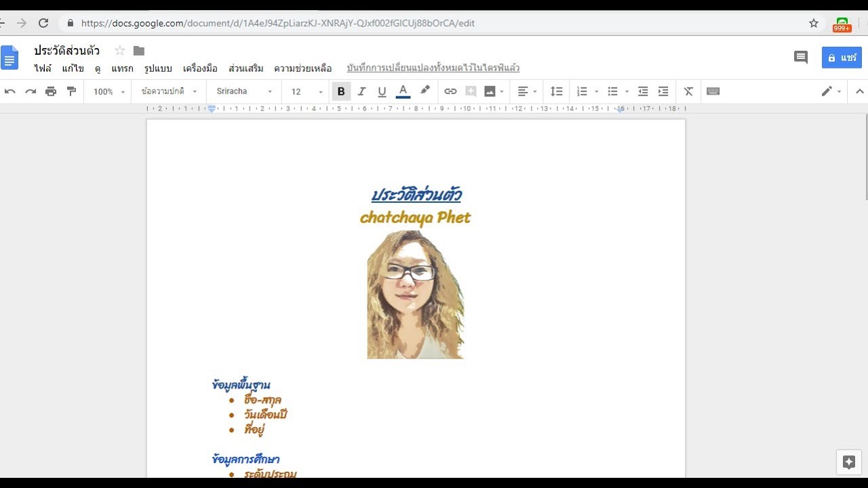868x488 pixels.
Task: Open the ไฟล์ menu
Action: (x=43, y=68)
